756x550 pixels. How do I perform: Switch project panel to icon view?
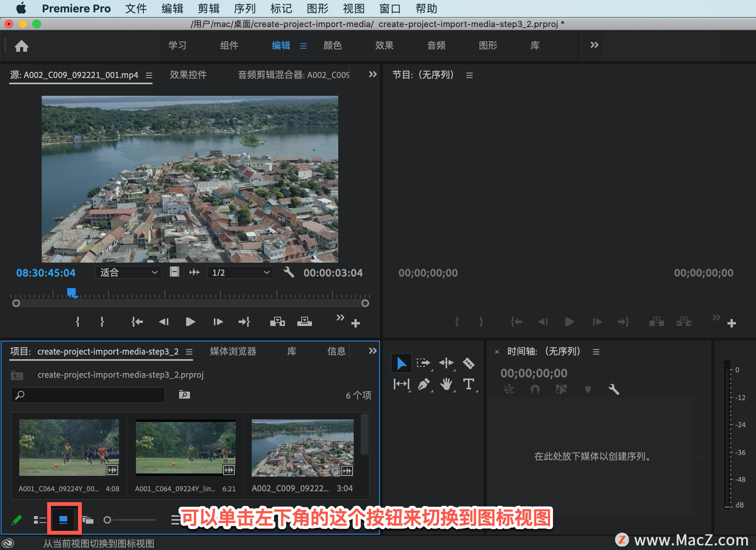(x=63, y=520)
